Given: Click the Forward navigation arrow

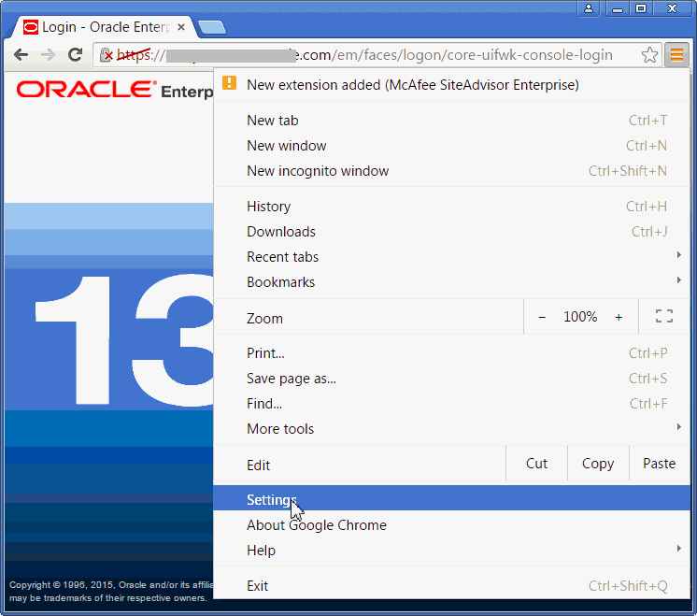Looking at the screenshot, I should coord(48,55).
